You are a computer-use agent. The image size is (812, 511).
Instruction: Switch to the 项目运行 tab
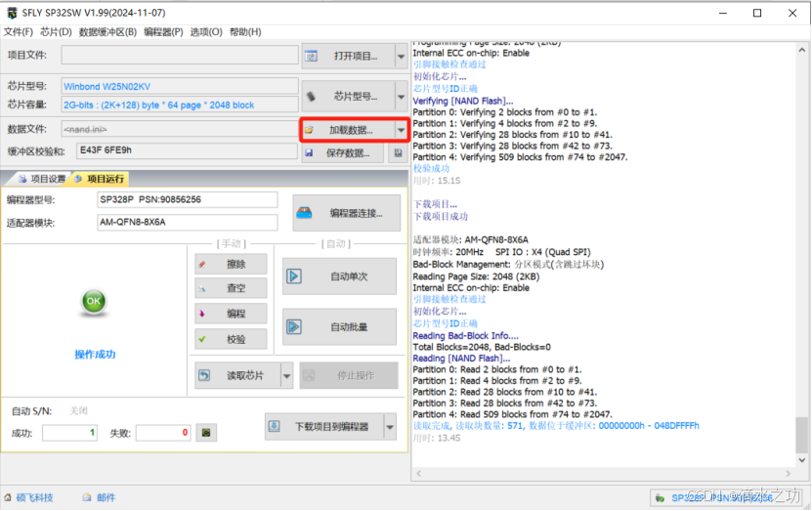[100, 179]
